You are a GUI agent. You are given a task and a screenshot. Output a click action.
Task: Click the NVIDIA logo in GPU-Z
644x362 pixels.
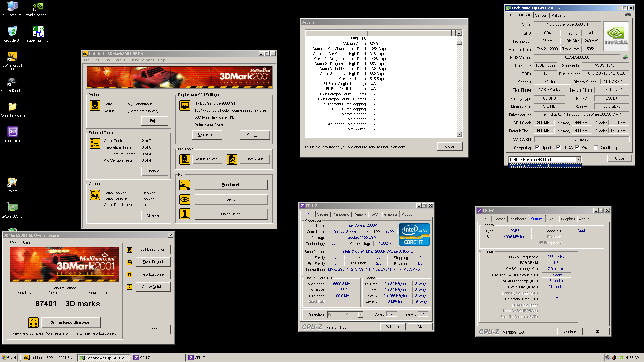click(616, 36)
